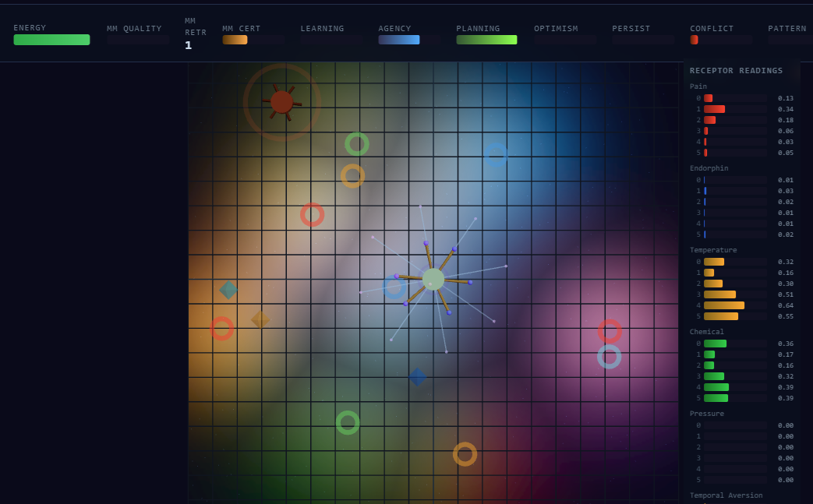Click the dark blue diamond marker
Image resolution: width=813 pixels, height=504 pixels.
[x=417, y=377]
